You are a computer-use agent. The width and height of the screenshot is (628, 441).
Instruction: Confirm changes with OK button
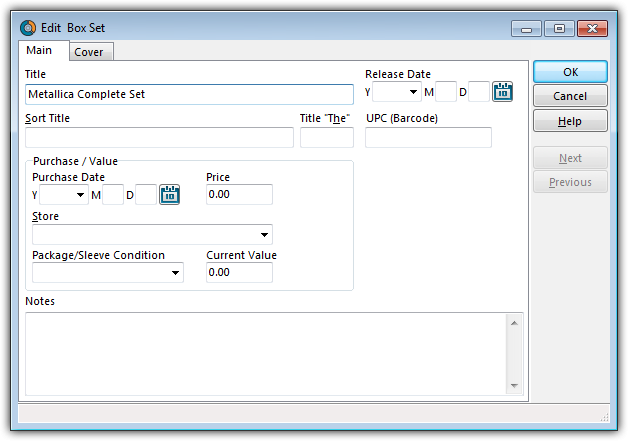(x=570, y=72)
